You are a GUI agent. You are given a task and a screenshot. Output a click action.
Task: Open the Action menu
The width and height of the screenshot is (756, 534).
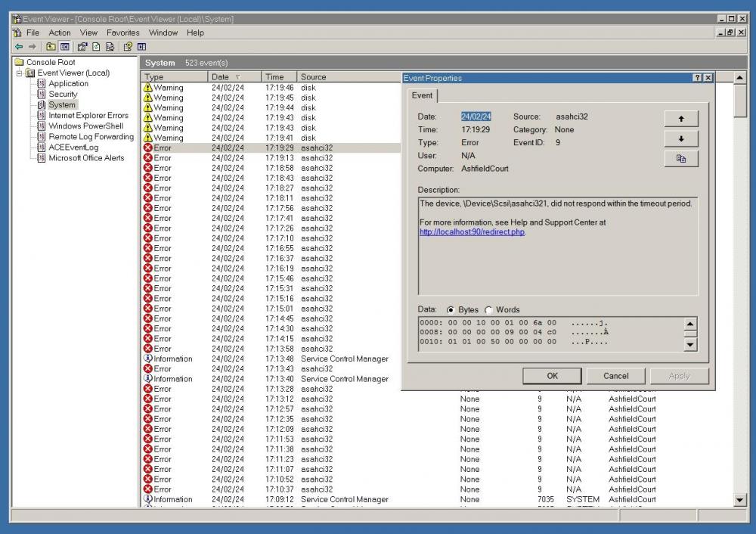(60, 33)
